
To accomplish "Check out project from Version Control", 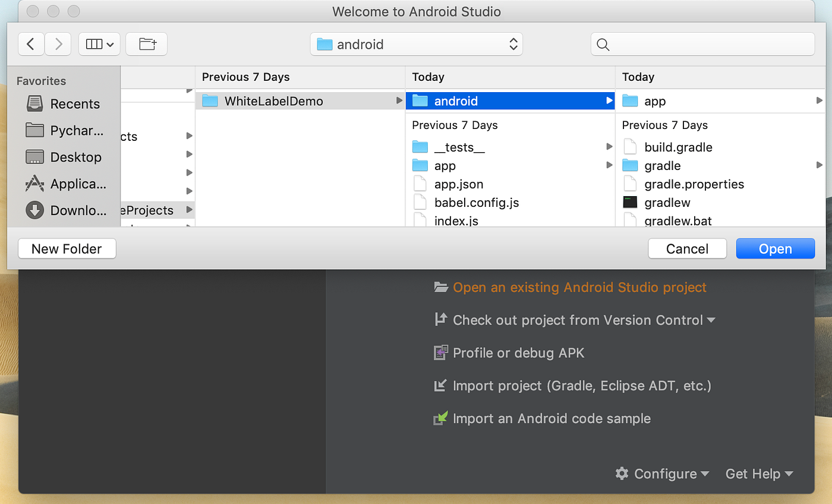I will tap(578, 320).
